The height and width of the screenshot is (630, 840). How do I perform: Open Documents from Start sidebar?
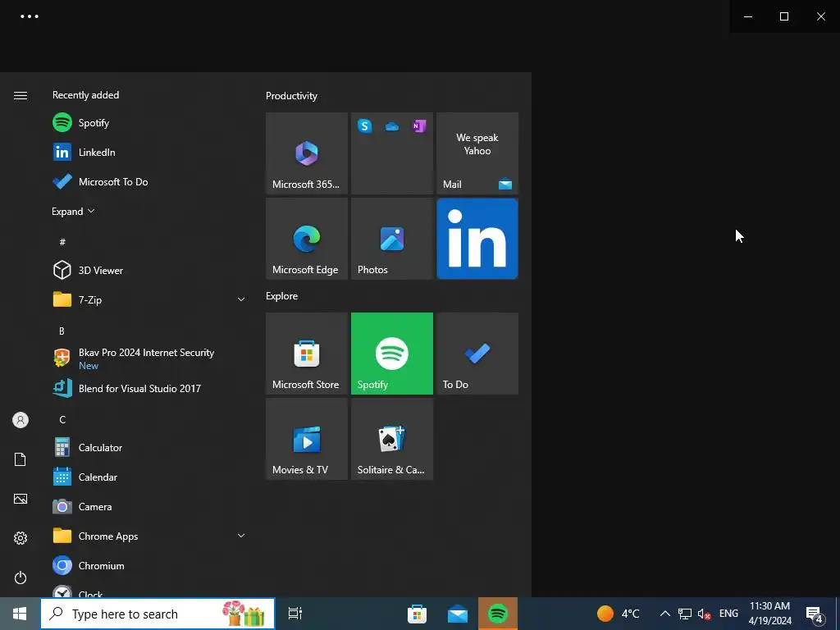(21, 459)
